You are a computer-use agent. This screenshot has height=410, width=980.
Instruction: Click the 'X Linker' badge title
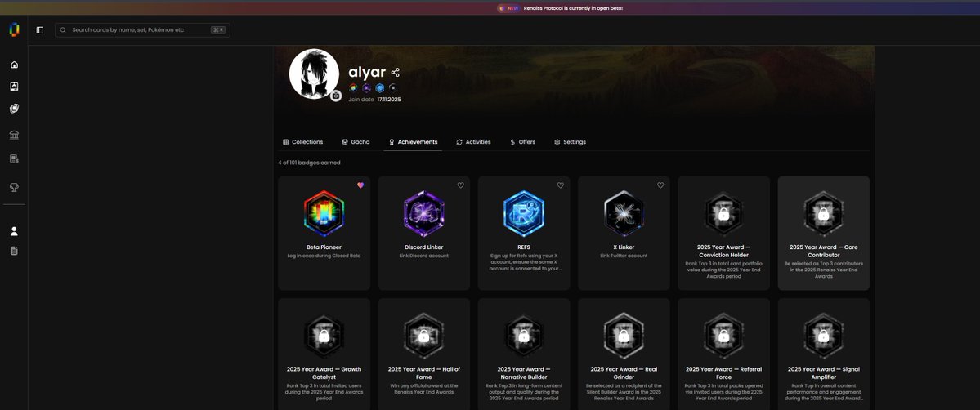point(624,247)
